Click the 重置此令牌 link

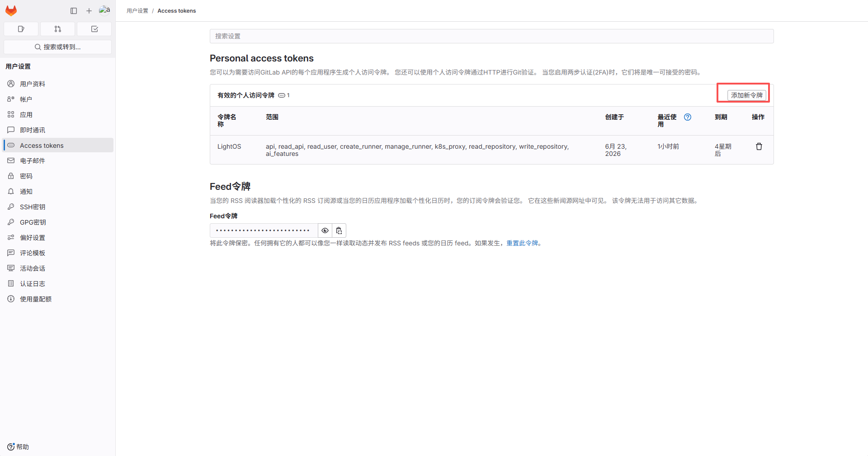click(x=522, y=243)
